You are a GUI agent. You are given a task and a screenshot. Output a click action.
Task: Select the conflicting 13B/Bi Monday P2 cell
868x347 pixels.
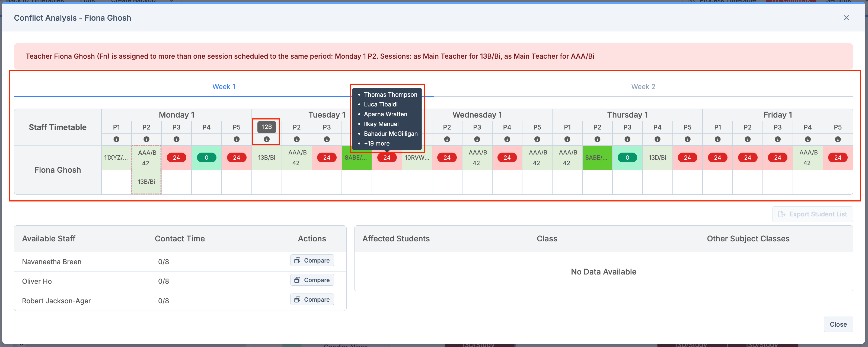point(146,182)
